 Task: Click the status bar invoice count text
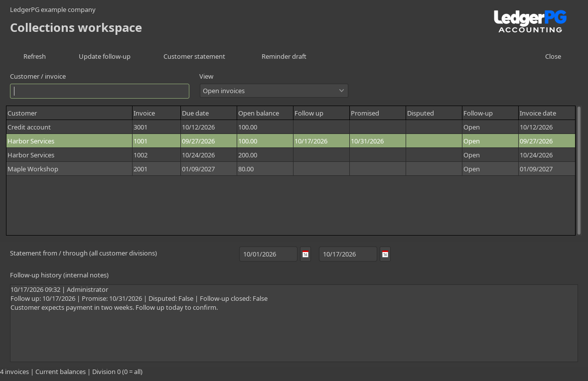pyautogui.click(x=14, y=372)
